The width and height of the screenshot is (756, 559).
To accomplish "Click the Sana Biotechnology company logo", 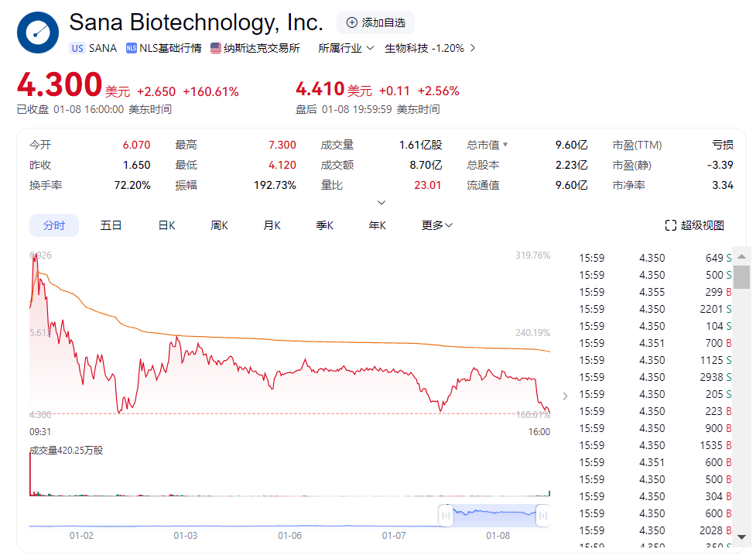I will click(x=38, y=33).
